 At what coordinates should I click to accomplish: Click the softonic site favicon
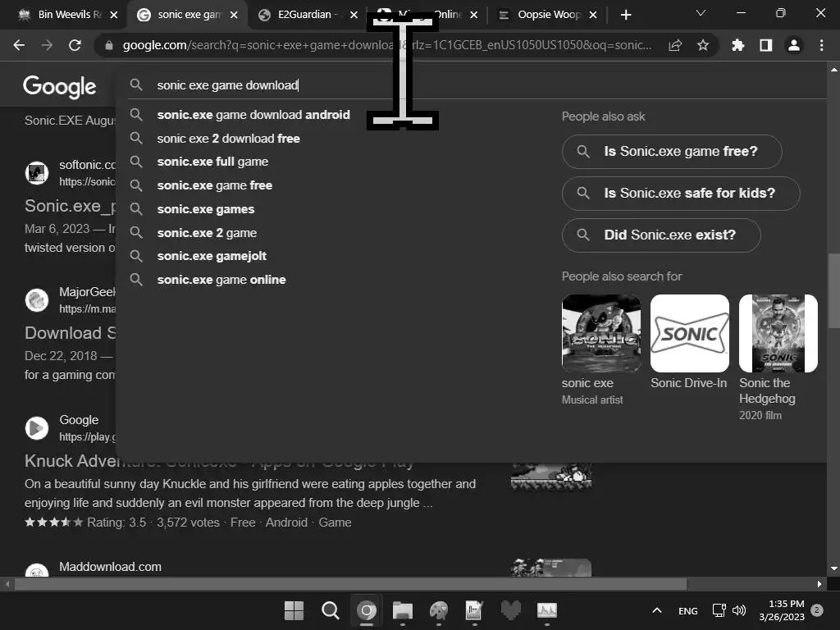coord(37,173)
